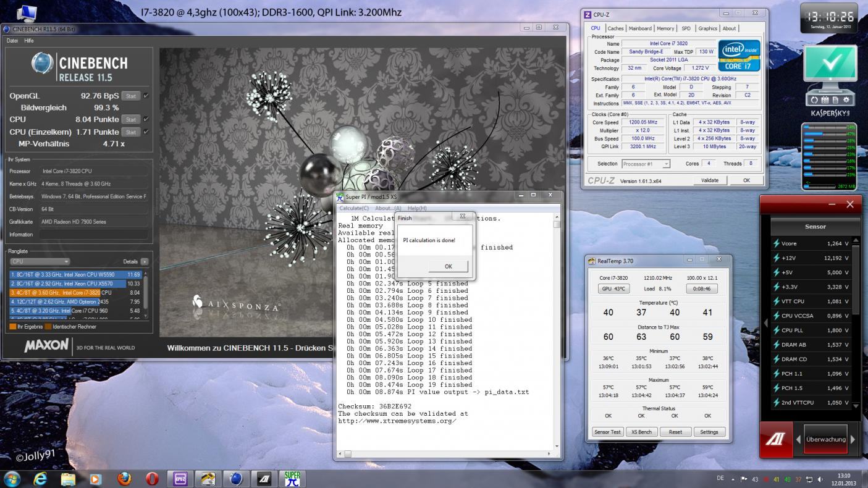Open Cinebench Hilfe menu
Viewport: 868px width, 488px height.
29,40
